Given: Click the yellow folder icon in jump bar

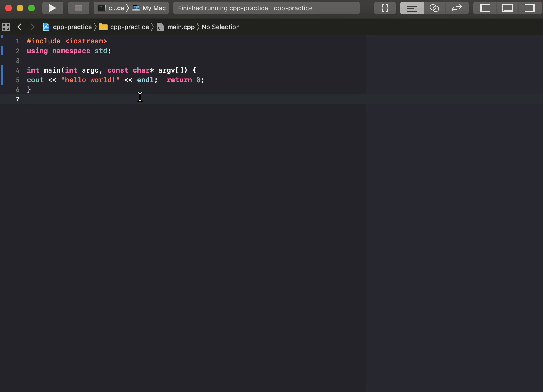Looking at the screenshot, I should 103,27.
